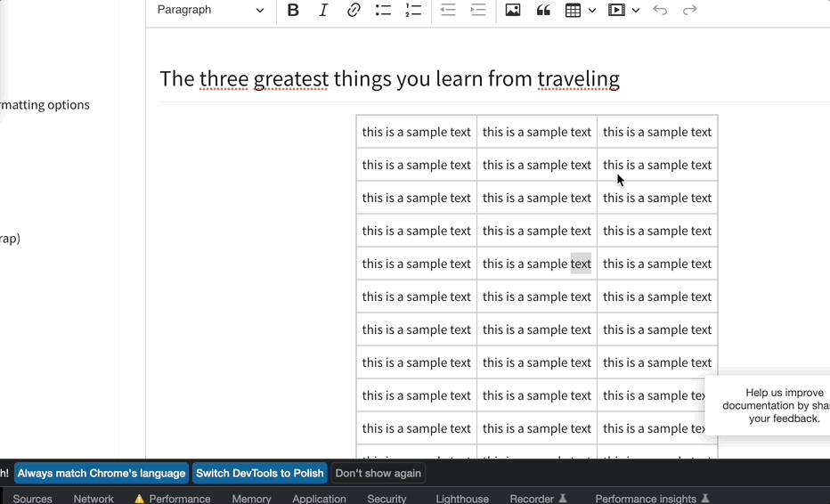The width and height of the screenshot is (830, 504).
Task: Create a numbered list
Action: point(413,10)
